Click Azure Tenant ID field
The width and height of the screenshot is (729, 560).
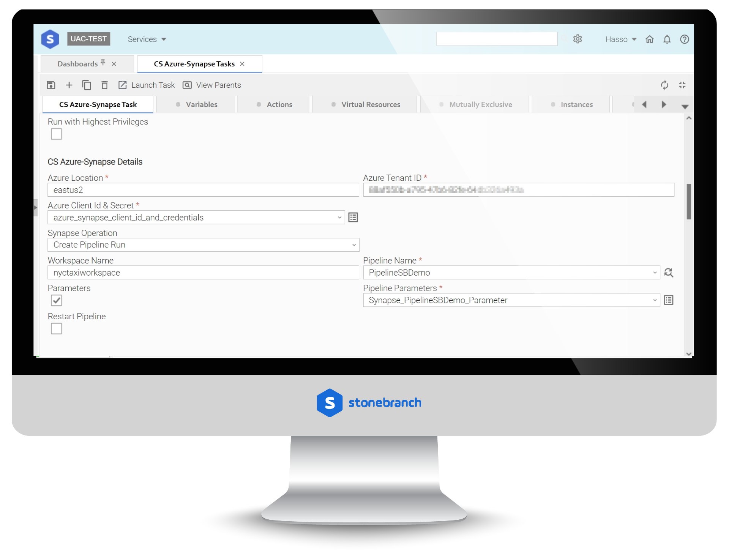tap(519, 190)
